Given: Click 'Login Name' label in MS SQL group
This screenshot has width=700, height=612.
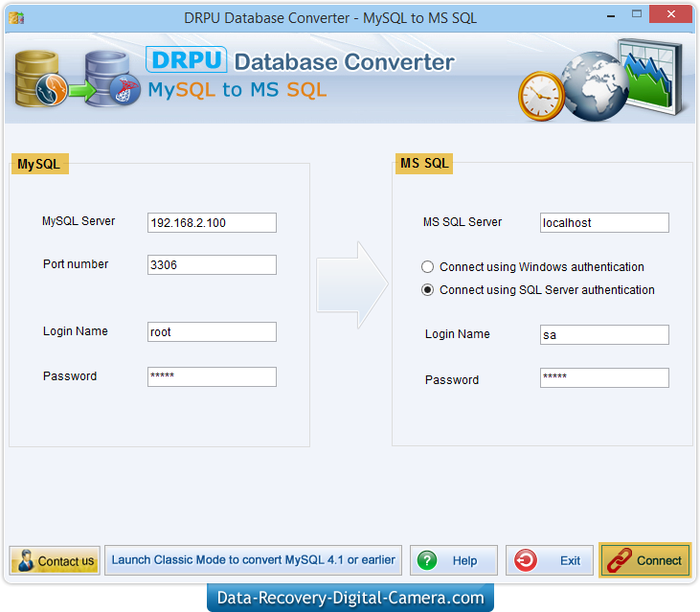Looking at the screenshot, I should click(458, 334).
